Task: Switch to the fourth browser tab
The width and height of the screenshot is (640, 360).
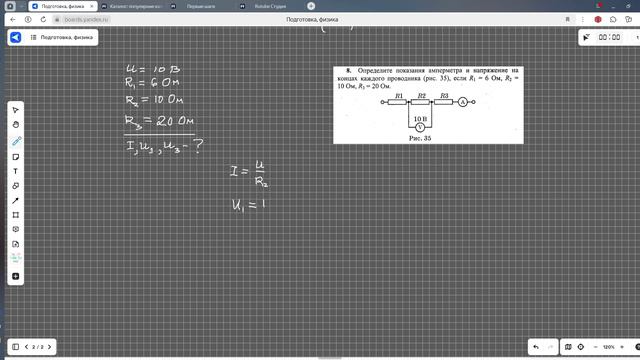Action: tap(270, 6)
